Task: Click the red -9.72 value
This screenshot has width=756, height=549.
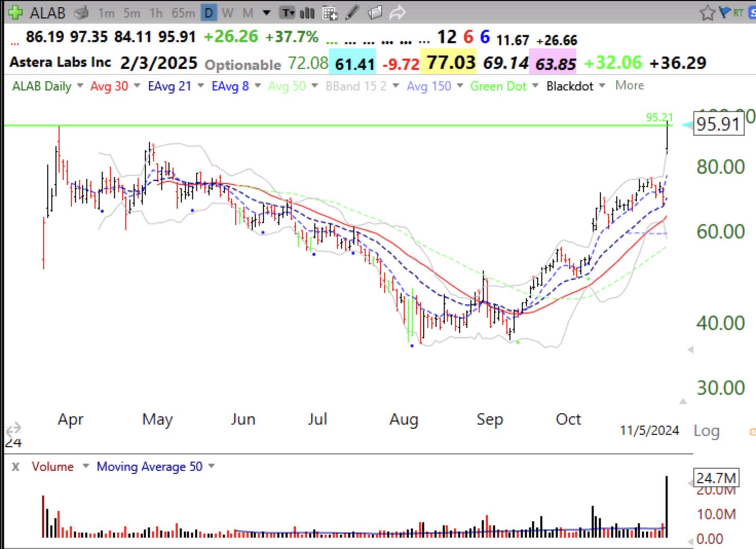Action: click(x=401, y=64)
